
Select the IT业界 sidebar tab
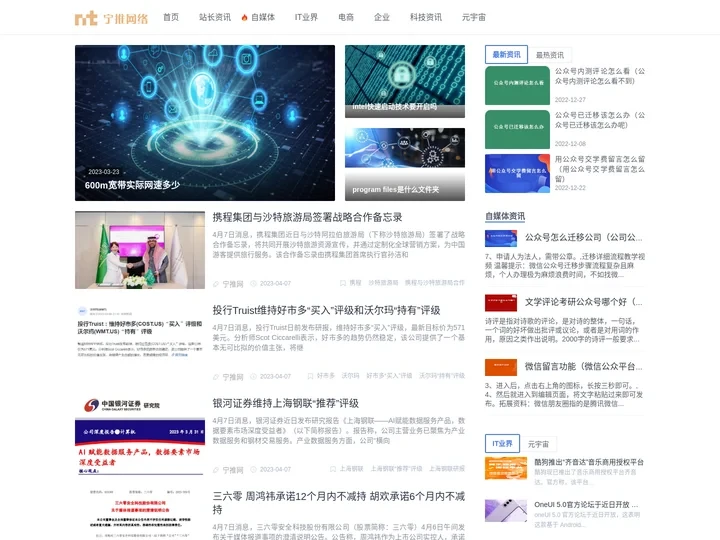502,444
